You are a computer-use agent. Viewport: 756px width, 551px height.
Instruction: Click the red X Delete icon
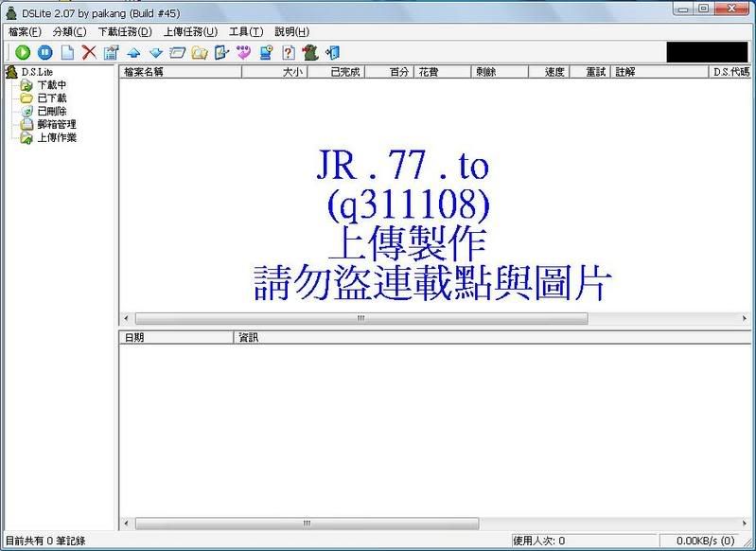pos(89,52)
